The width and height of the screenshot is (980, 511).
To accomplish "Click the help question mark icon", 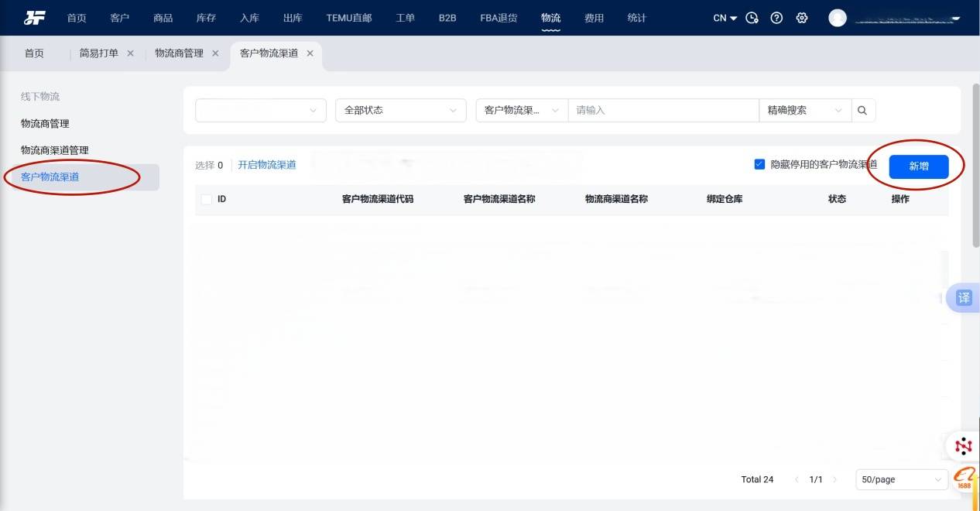I will (x=777, y=18).
